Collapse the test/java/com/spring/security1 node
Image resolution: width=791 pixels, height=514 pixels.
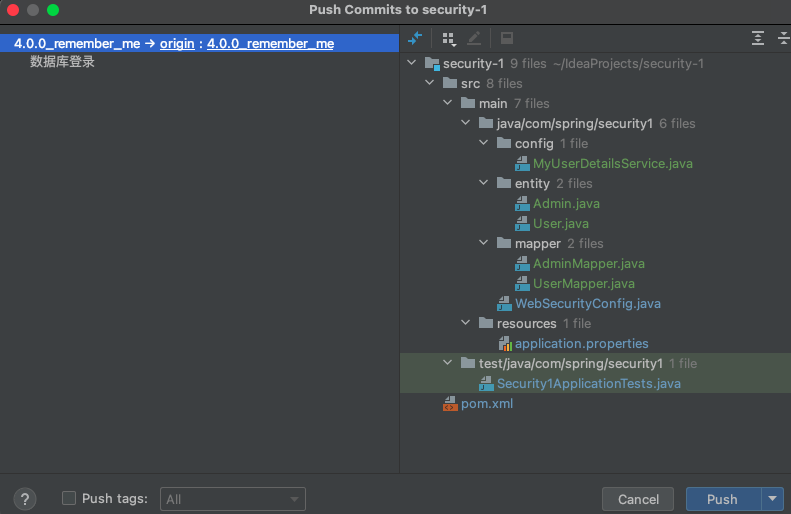pos(448,363)
